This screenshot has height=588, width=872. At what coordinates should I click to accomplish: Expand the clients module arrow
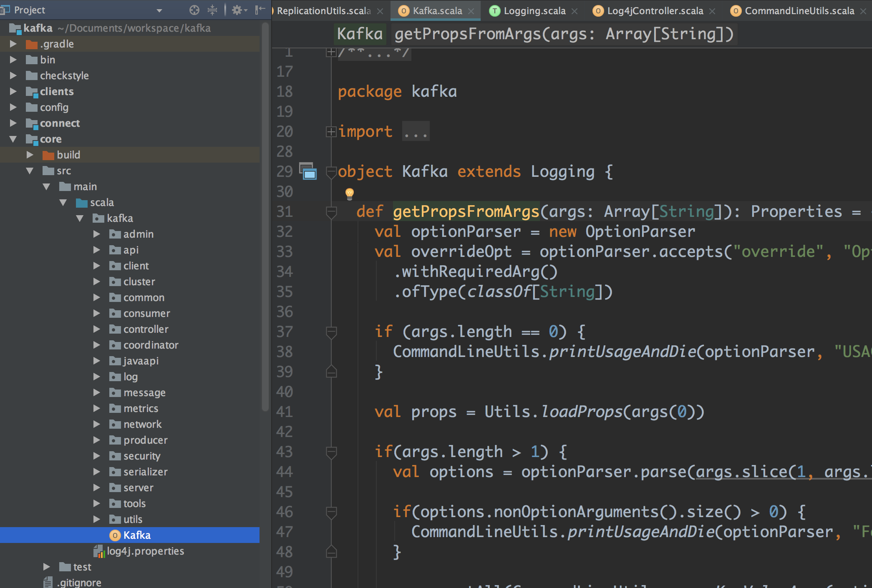pos(13,91)
